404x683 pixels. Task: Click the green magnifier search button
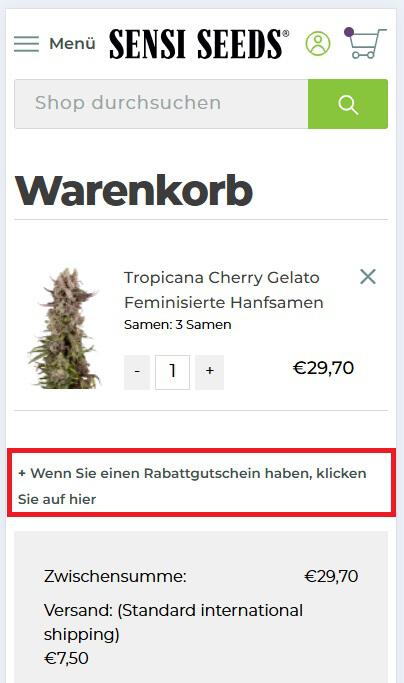pos(348,104)
